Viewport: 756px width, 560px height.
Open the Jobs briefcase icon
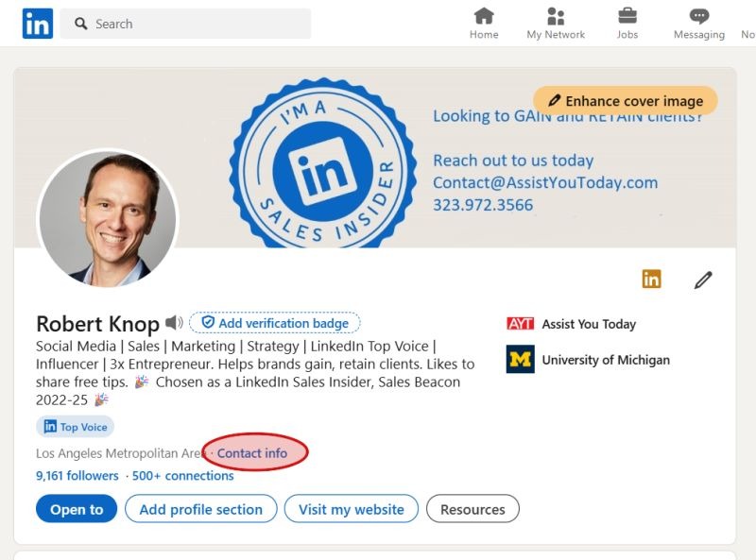pos(627,17)
